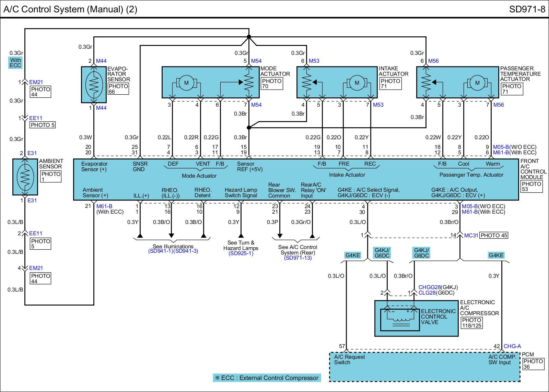Open PHOTO 118/125 for Electronic A/C Compressor
The width and height of the screenshot is (549, 392).
point(471,323)
